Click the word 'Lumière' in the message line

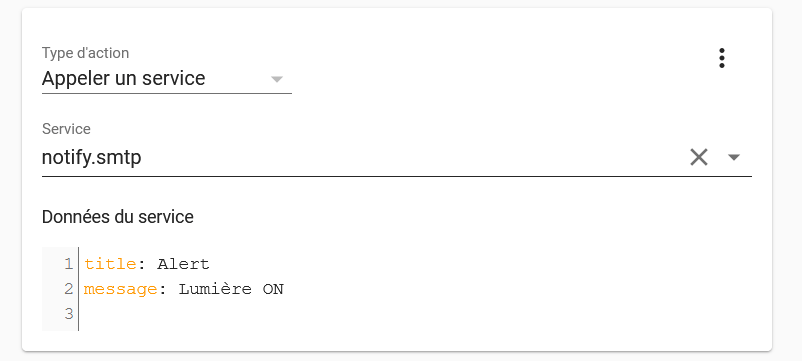pyautogui.click(x=215, y=290)
